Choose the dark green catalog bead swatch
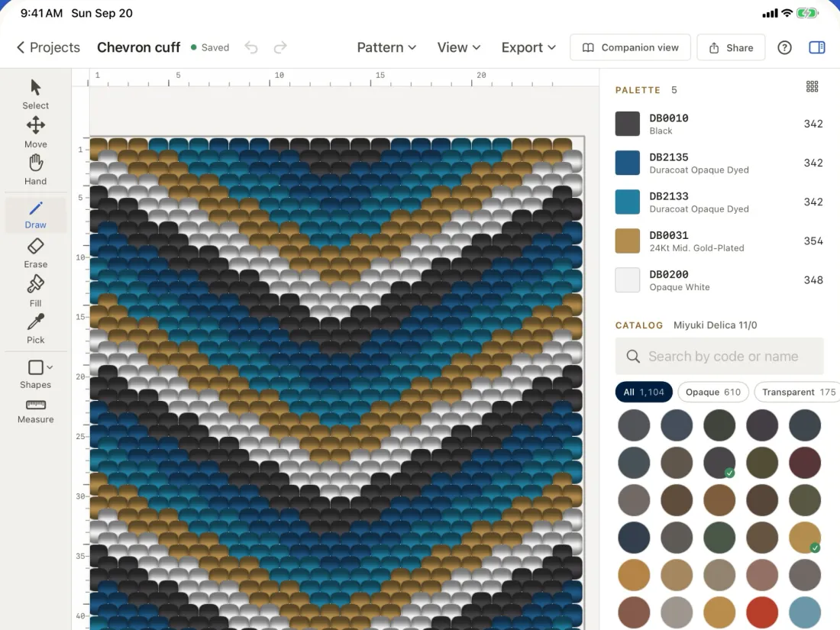 719,538
